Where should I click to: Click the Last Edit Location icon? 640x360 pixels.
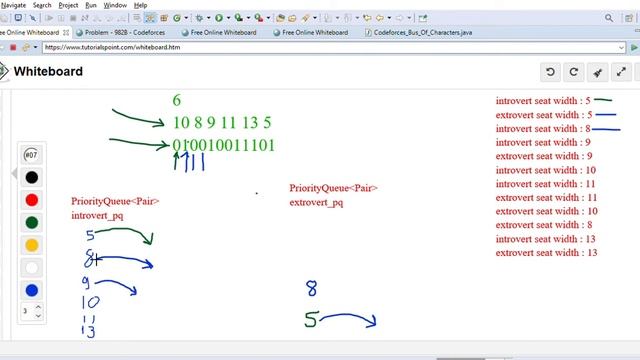(367, 18)
